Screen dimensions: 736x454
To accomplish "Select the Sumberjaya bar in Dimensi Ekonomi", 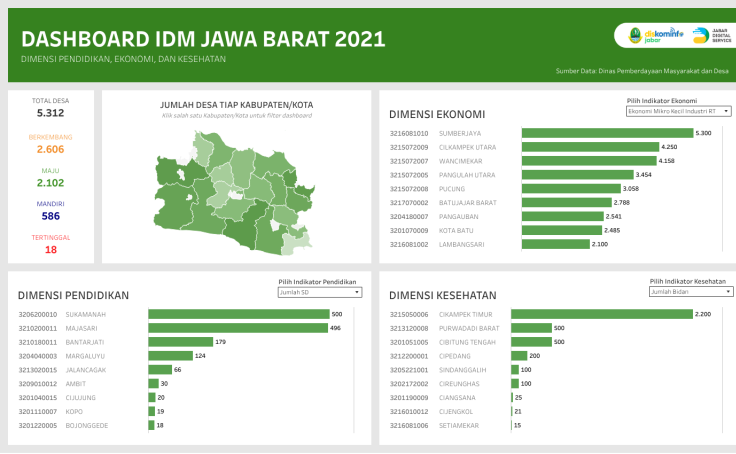I will point(606,133).
